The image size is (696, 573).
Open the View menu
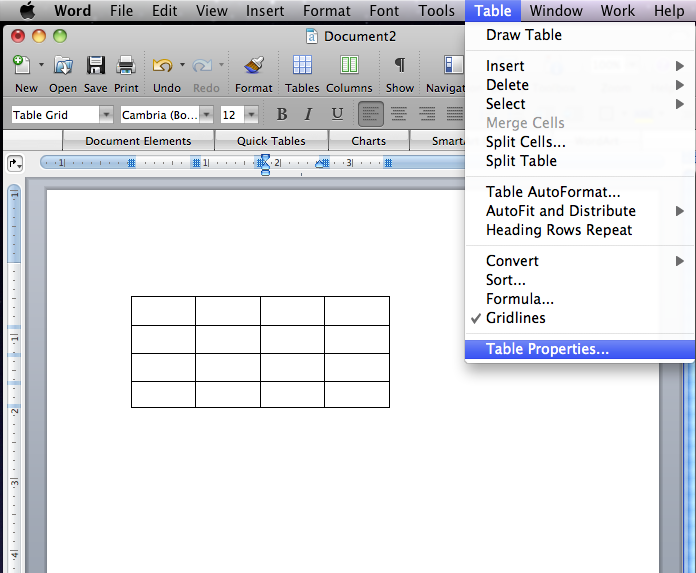(x=212, y=11)
